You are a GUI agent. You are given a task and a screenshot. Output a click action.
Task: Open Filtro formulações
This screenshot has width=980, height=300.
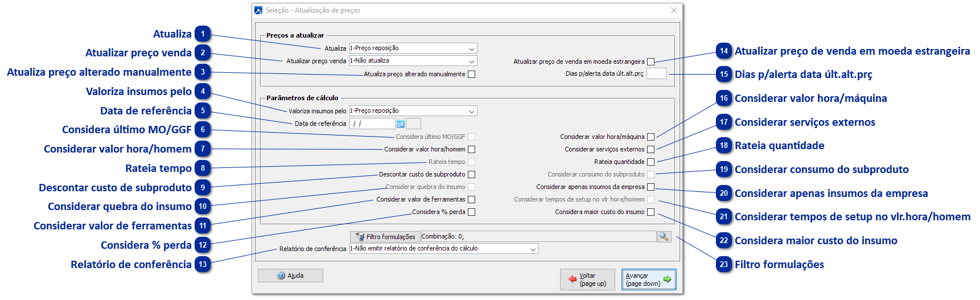[385, 236]
